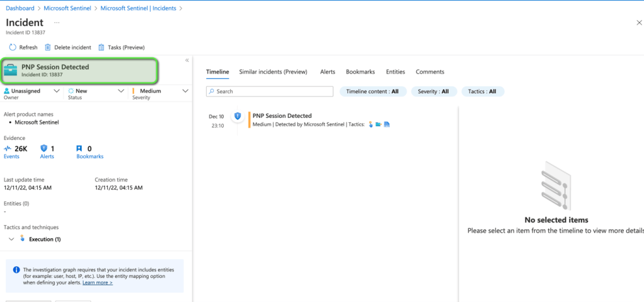Viewport: 644px width, 302px height.
Task: Open the Comments tab
Action: pyautogui.click(x=430, y=72)
